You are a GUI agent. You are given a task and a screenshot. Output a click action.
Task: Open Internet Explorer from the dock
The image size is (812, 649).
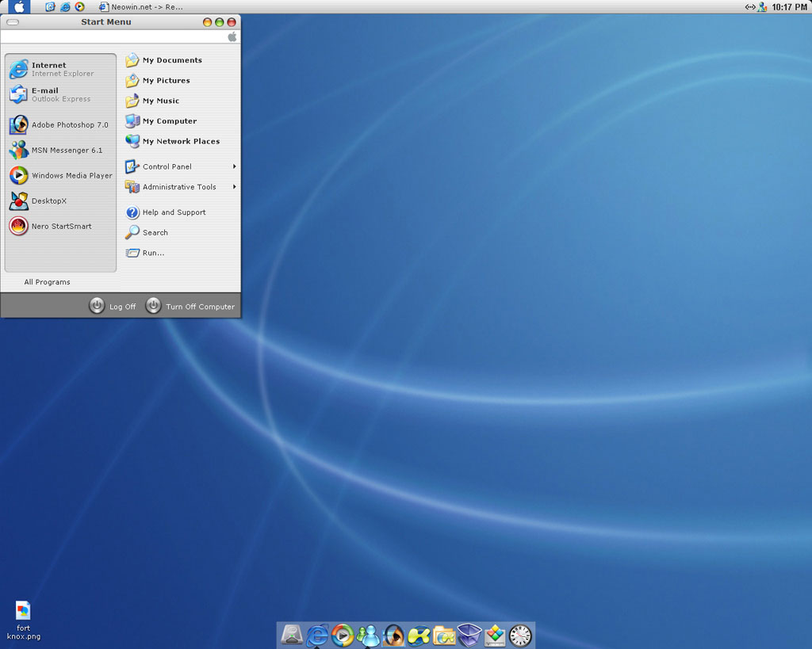(x=317, y=635)
